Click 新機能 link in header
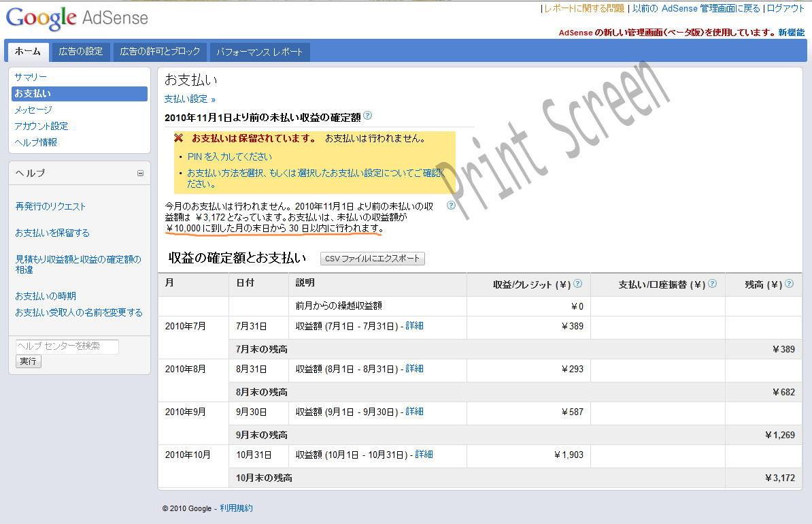This screenshot has width=812, height=524. (792, 32)
